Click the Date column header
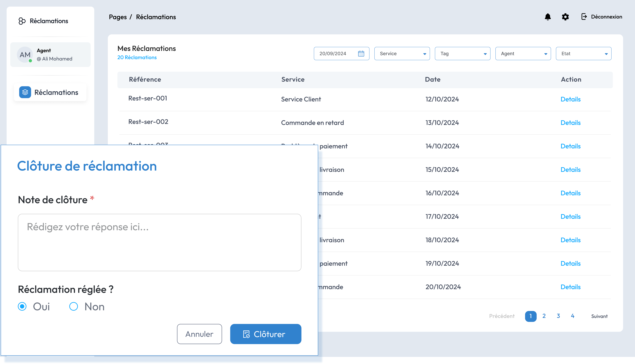The image size is (635, 364). [433, 79]
